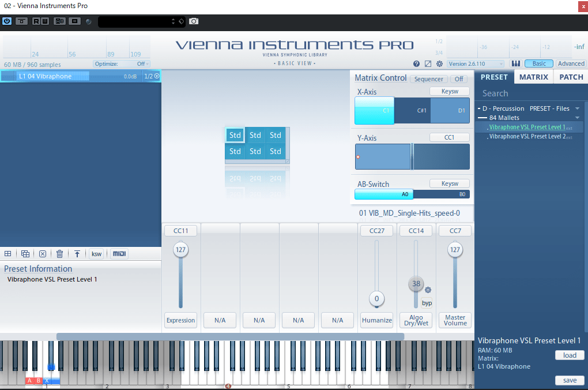
Task: Click the trash can delete icon
Action: (59, 254)
